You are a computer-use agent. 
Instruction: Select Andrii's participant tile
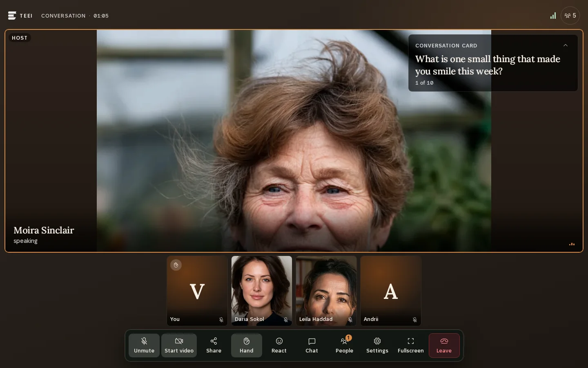391,291
